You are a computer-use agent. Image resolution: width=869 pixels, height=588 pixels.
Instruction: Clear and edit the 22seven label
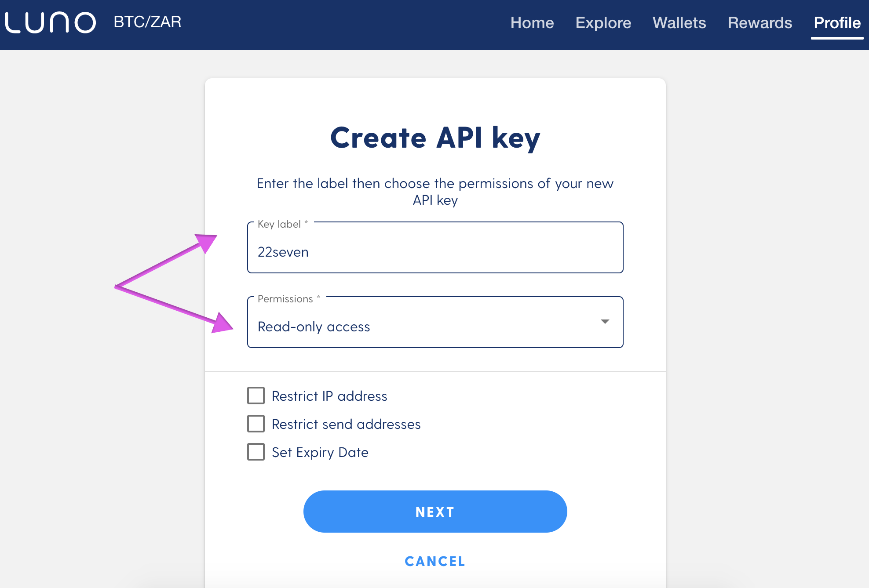coord(435,251)
